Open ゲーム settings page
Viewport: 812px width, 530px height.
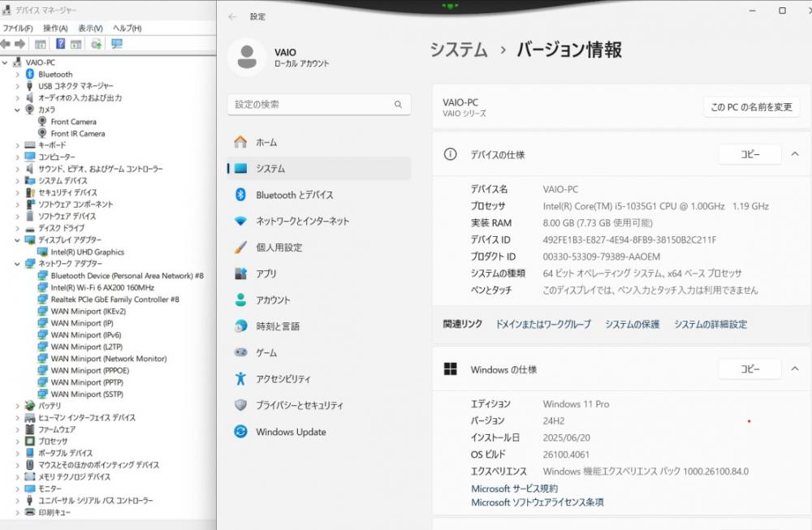[319, 352]
